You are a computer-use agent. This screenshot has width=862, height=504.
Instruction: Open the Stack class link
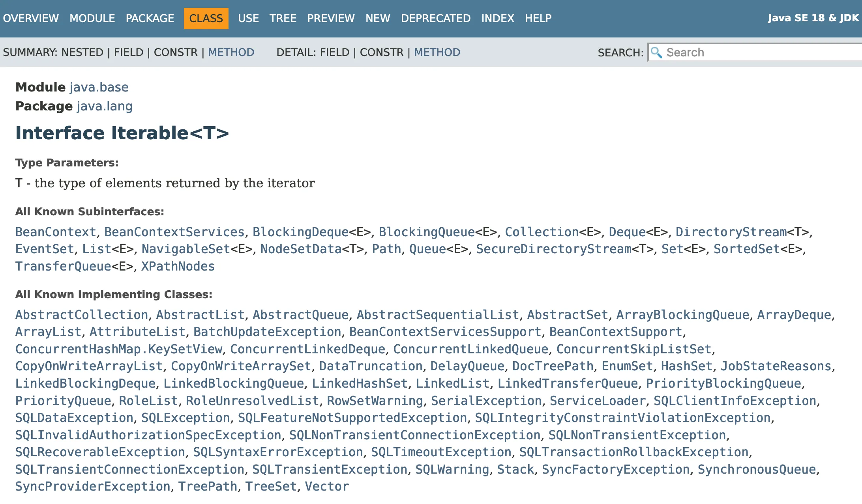515,469
